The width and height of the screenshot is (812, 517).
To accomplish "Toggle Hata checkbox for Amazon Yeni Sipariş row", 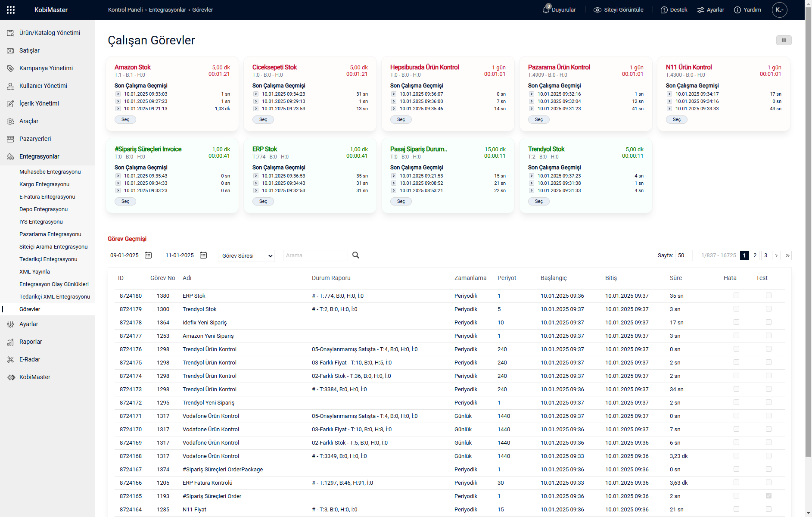I will pos(736,336).
